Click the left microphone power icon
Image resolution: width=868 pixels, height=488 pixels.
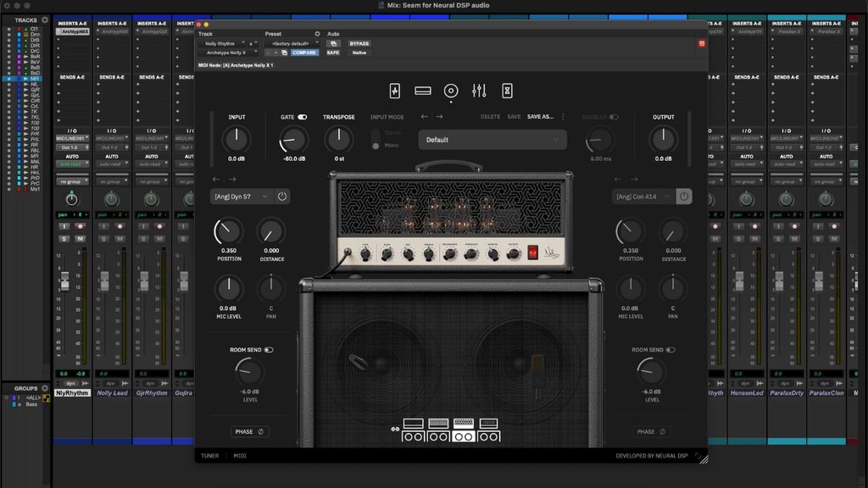(282, 197)
